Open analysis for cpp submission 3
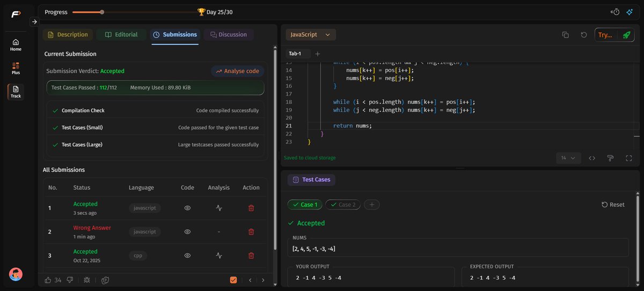The width and height of the screenshot is (644, 291). point(219,256)
